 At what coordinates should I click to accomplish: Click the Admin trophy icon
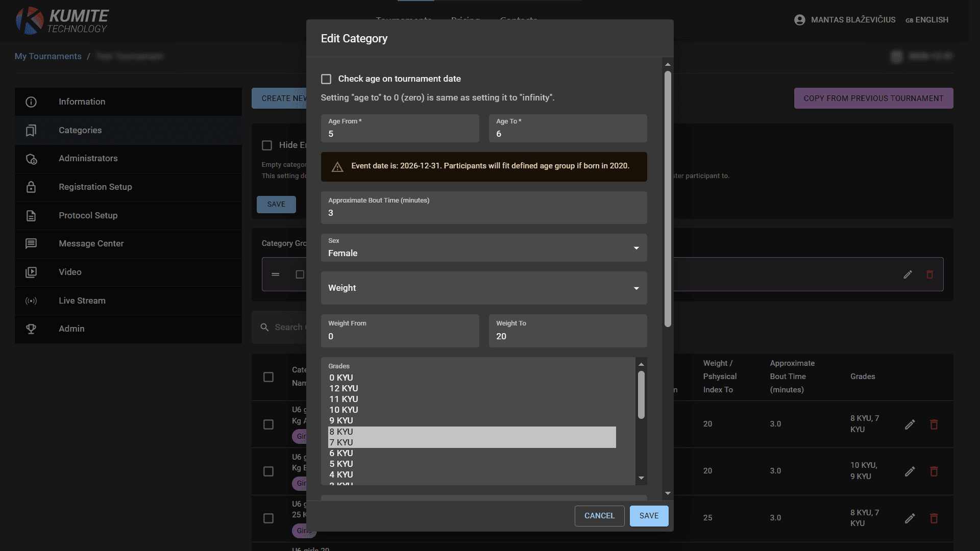coord(31,329)
